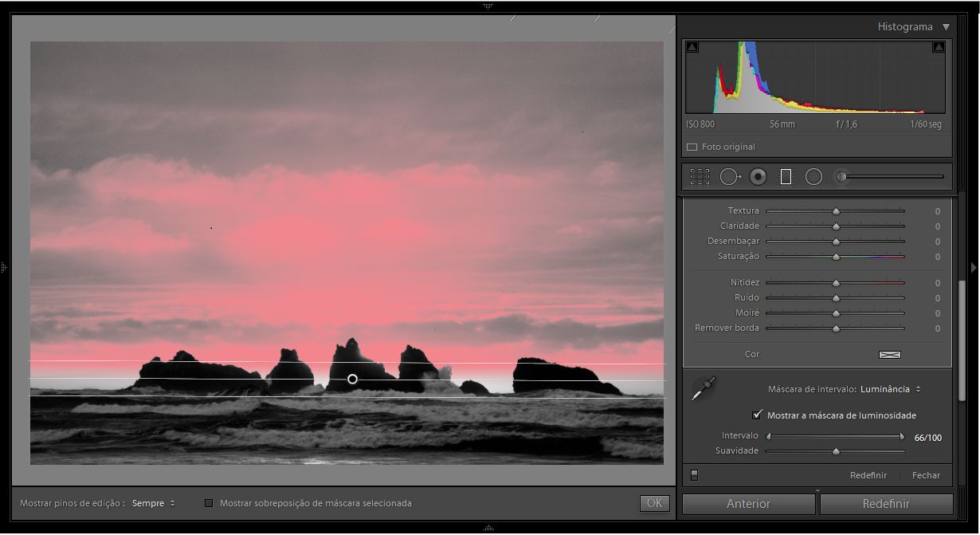Viewport: 980px width, 535px height.
Task: Adjust the Remover borda slider
Action: [x=835, y=328]
